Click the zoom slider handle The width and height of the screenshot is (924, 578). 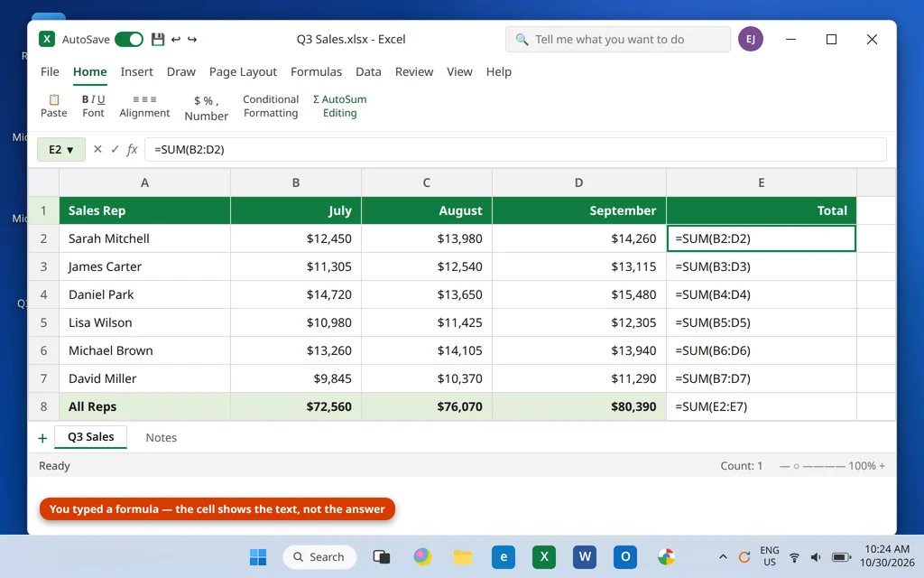(796, 466)
